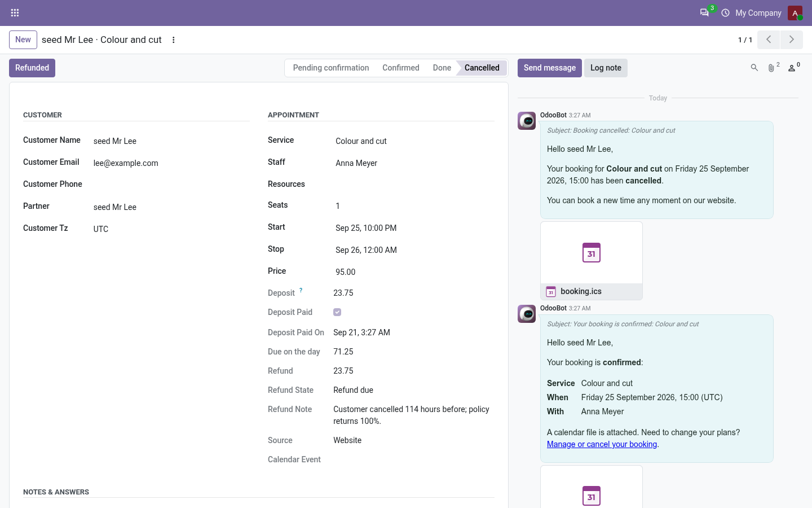Viewport: 812px width, 508px height.
Task: Click the Customer Name field
Action: click(x=171, y=141)
